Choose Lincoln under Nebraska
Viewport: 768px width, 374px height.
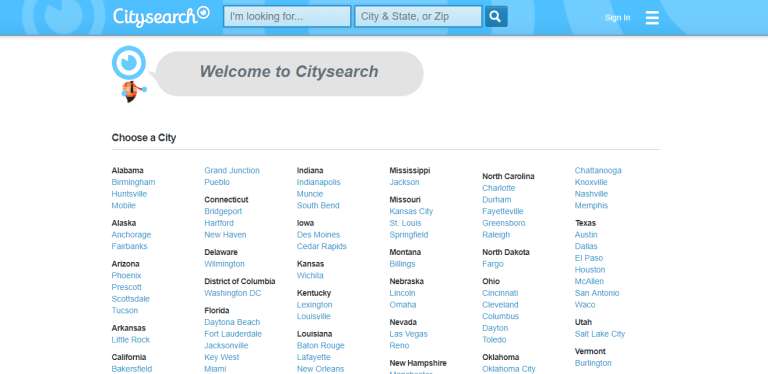point(403,293)
